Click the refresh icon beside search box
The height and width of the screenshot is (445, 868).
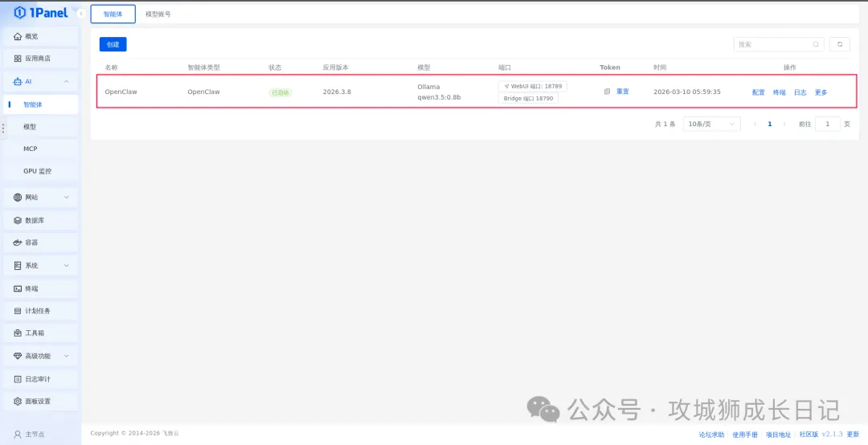(839, 45)
